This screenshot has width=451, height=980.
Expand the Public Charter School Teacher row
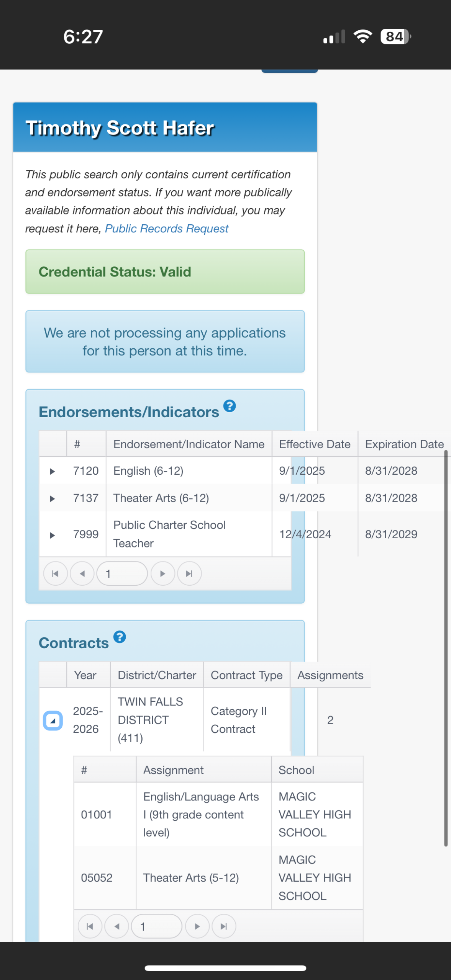[52, 535]
